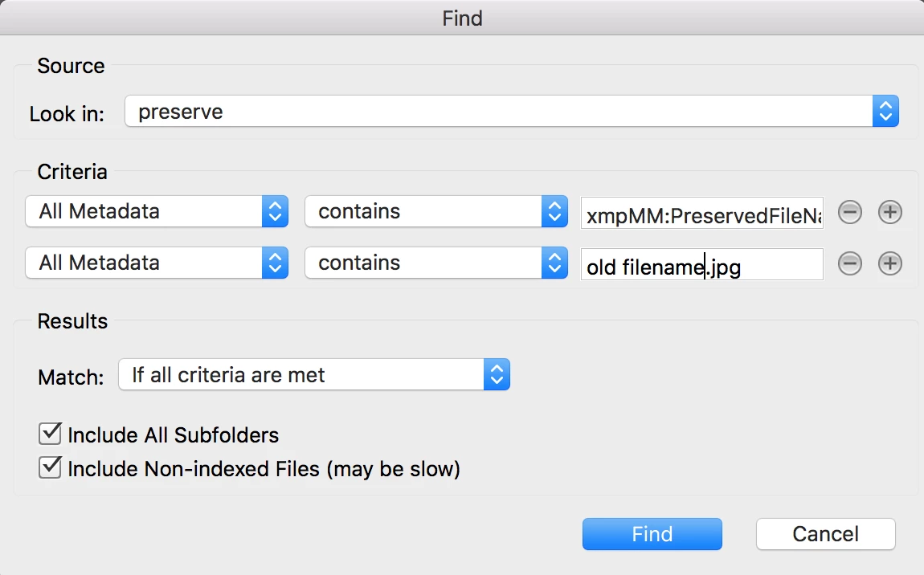This screenshot has height=575, width=924.
Task: Remove the 'old filename.jpg' criteria row
Action: click(x=850, y=263)
